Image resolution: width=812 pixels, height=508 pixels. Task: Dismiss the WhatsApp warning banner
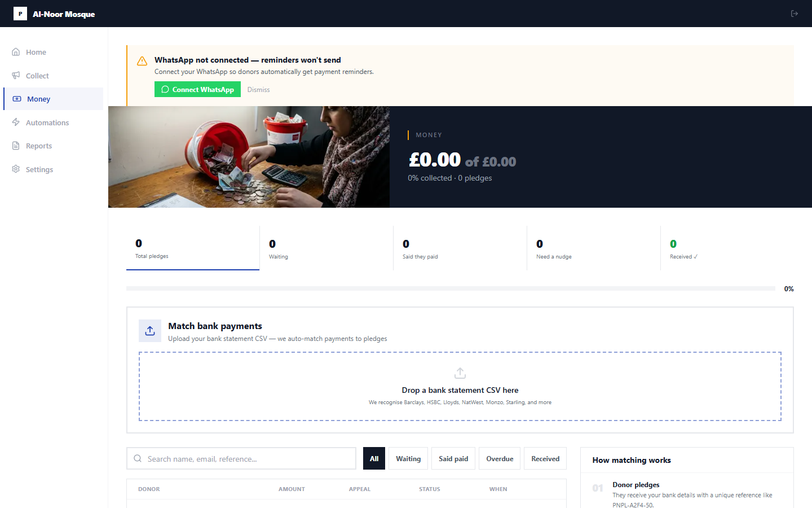tap(258, 90)
